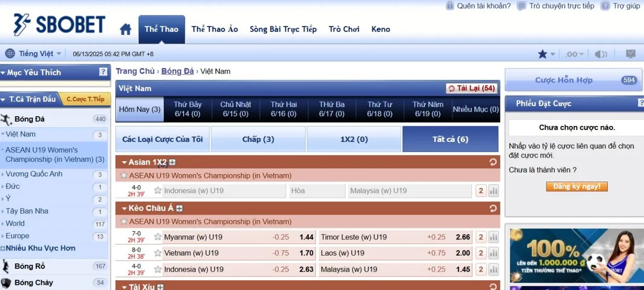The width and height of the screenshot is (644, 290).
Task: Collapse the Kèo Châu Á section
Action: pyautogui.click(x=124, y=209)
